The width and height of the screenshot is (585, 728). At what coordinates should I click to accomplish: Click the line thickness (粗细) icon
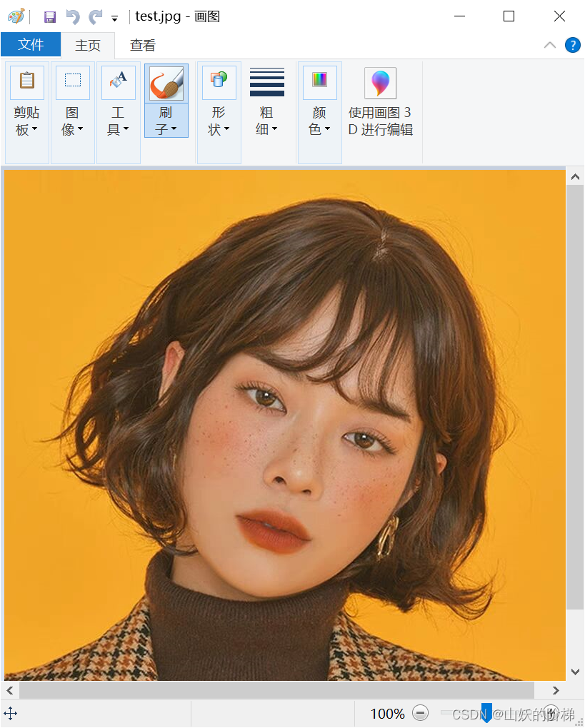coord(267,81)
